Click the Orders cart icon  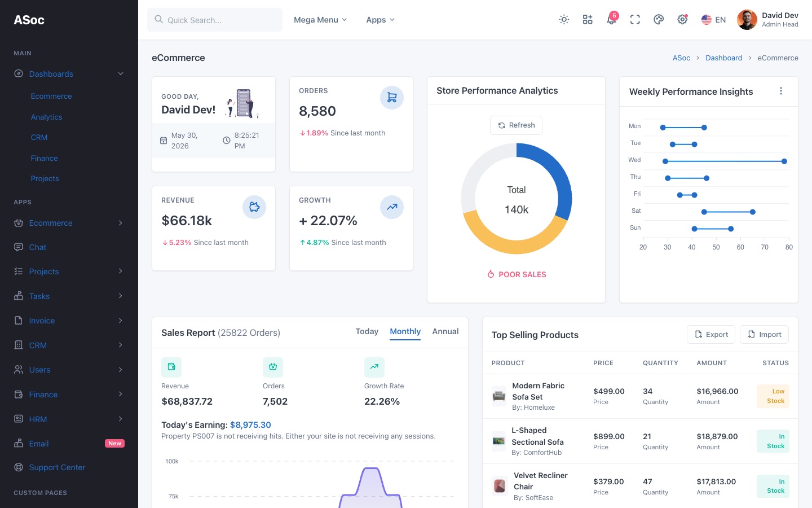pyautogui.click(x=392, y=98)
